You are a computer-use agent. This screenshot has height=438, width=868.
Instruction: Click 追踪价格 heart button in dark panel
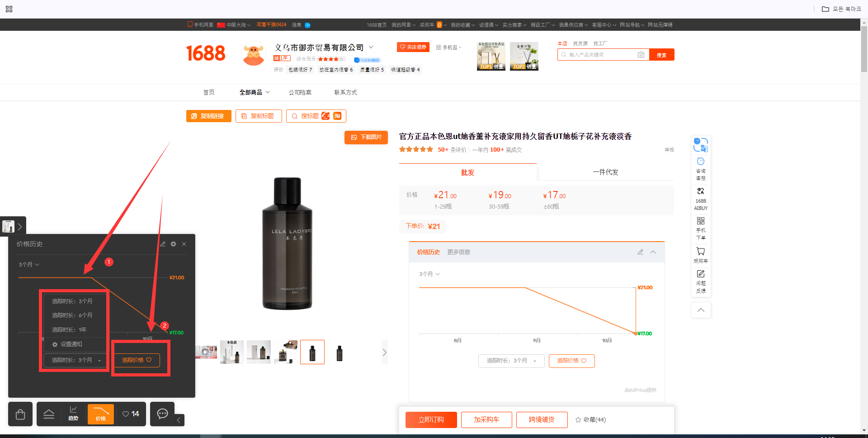(137, 360)
